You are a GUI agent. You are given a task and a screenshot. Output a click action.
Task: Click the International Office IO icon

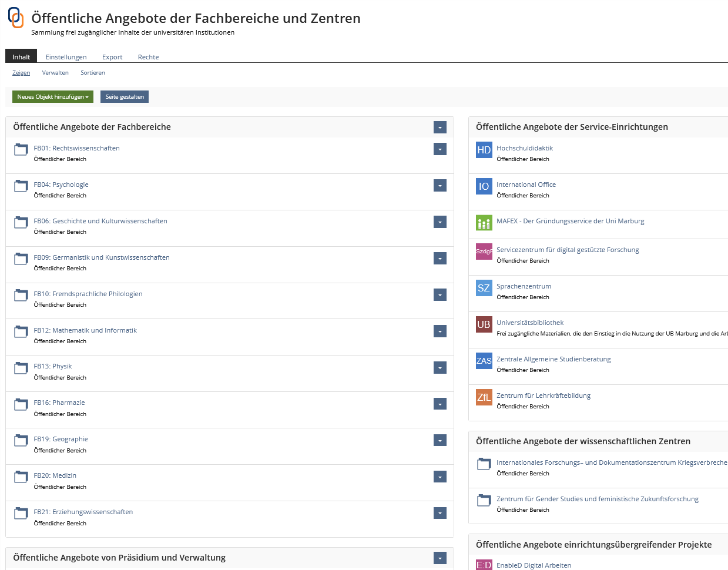484,186
